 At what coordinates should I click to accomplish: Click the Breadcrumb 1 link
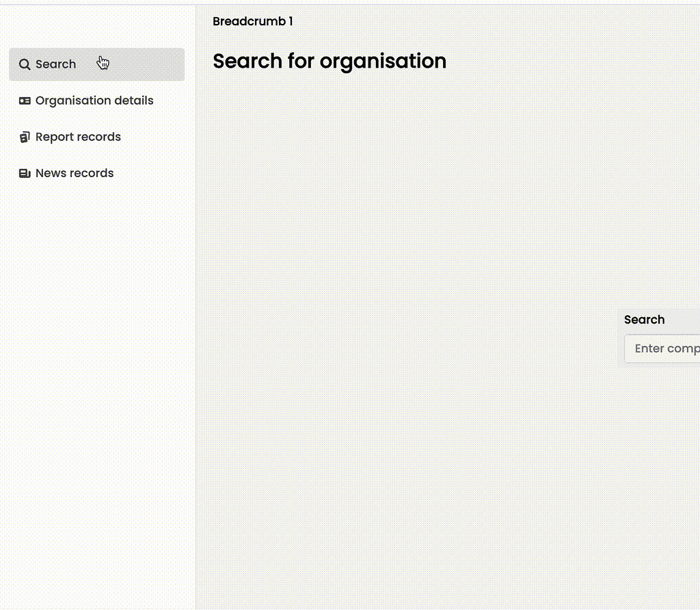click(x=252, y=21)
